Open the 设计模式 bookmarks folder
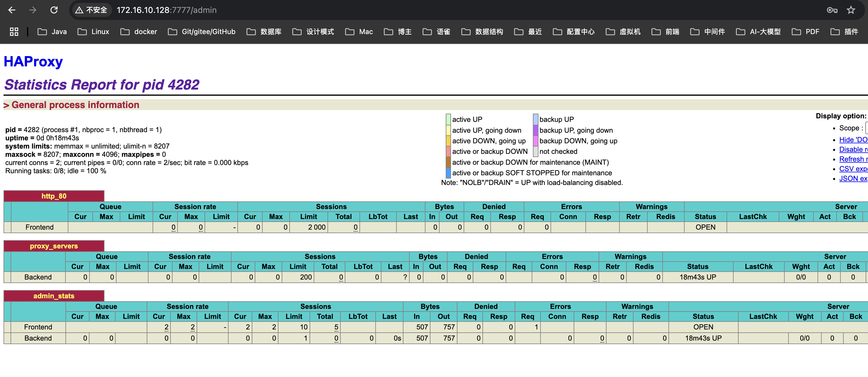The width and height of the screenshot is (868, 377). [x=313, y=32]
